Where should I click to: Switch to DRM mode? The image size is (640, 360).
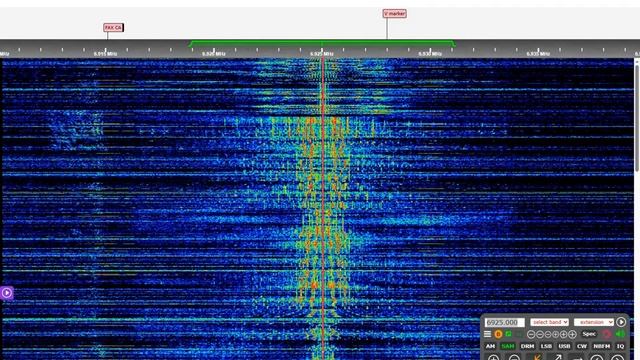527,346
